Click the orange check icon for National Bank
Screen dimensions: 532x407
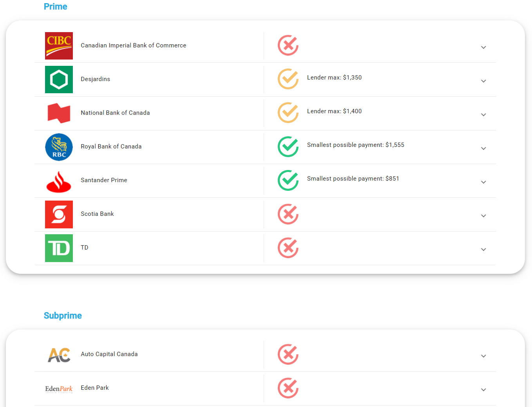pyautogui.click(x=288, y=113)
